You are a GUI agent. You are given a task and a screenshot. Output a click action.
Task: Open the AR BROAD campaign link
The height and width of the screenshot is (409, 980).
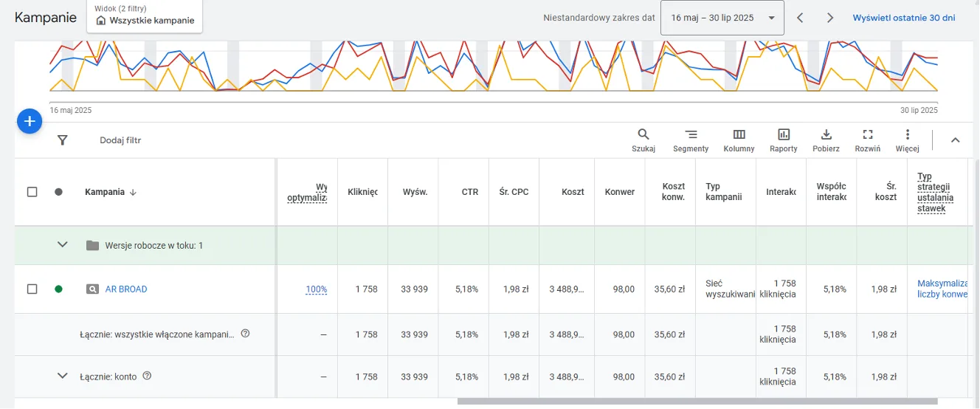[x=126, y=289]
